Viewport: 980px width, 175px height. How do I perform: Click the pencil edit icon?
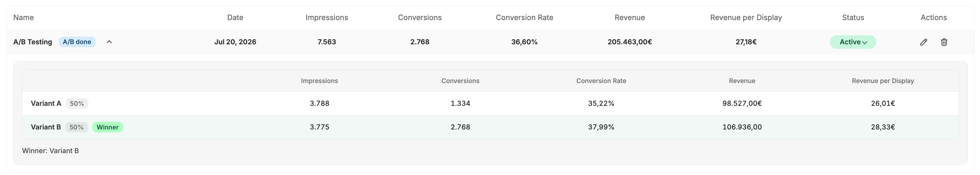tap(923, 42)
